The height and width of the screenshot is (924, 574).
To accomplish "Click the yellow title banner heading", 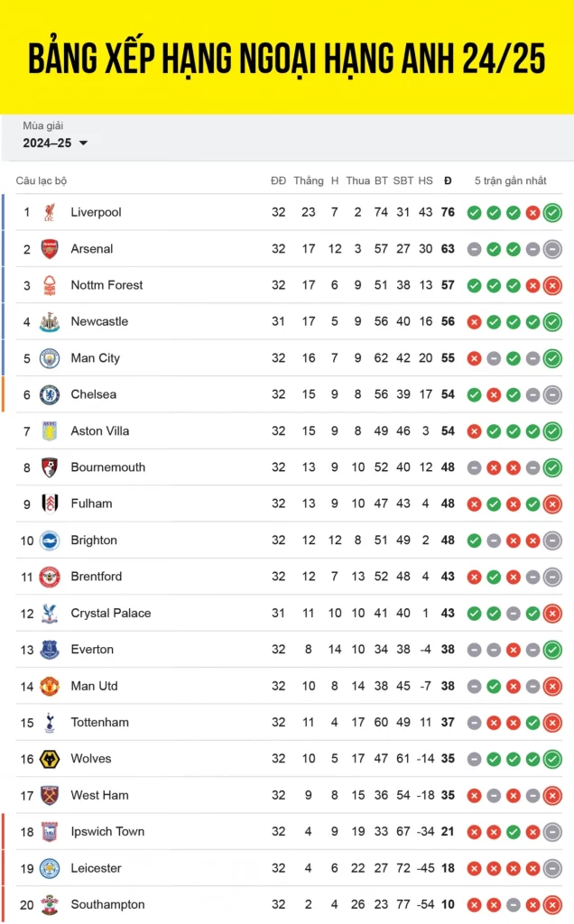I will (287, 59).
